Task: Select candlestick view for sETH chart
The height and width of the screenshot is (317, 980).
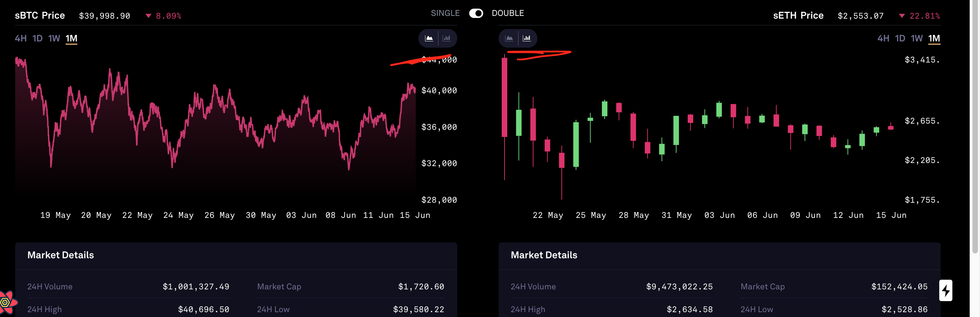Action: [x=527, y=38]
